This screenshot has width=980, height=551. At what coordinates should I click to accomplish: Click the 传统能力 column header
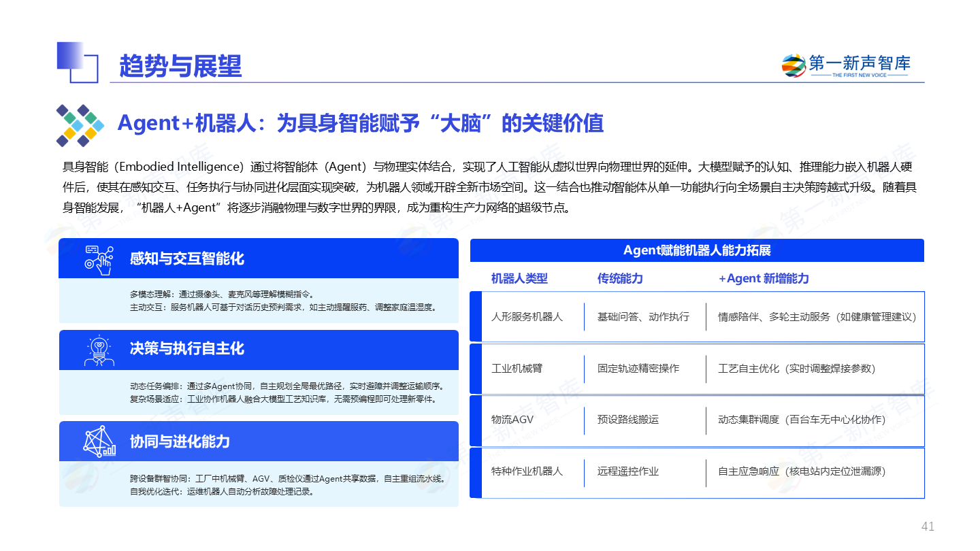[x=620, y=278]
